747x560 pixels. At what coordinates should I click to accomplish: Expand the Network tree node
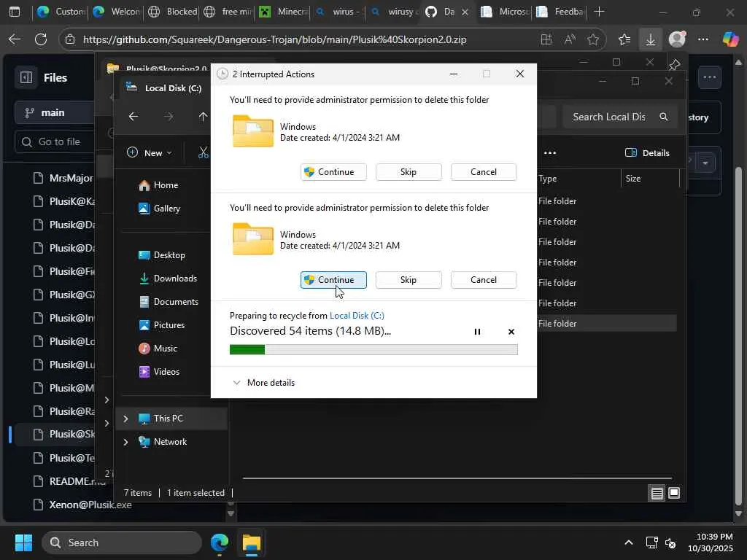pos(125,442)
